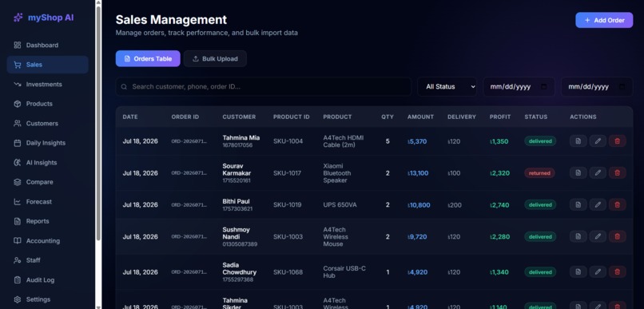Open the Dashboard page
This screenshot has height=309, width=644.
[x=47, y=46]
